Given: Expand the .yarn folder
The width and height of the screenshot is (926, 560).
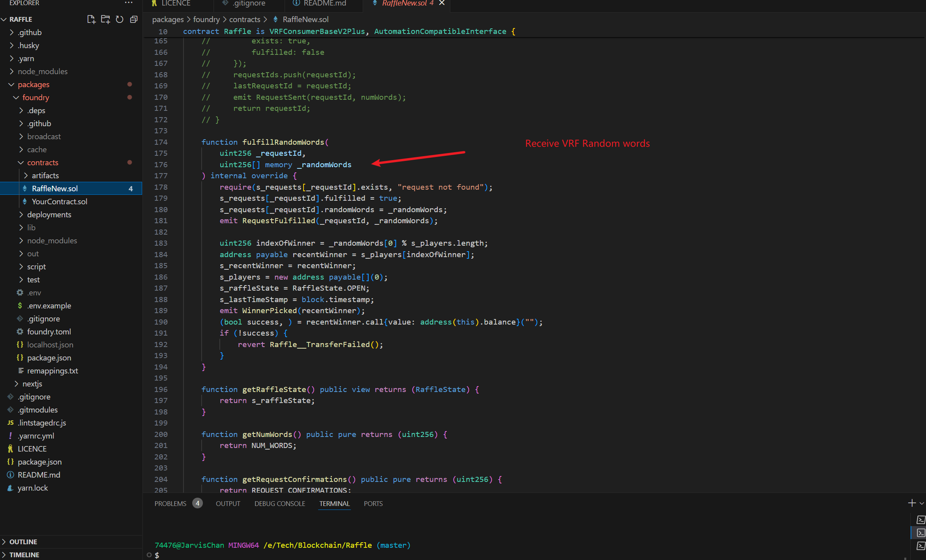Looking at the screenshot, I should [x=71, y=58].
